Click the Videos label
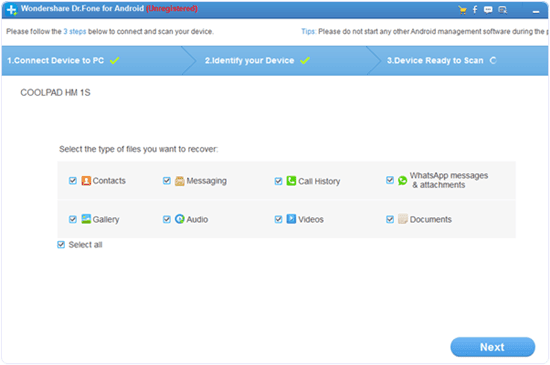The image size is (550, 365). (x=311, y=219)
